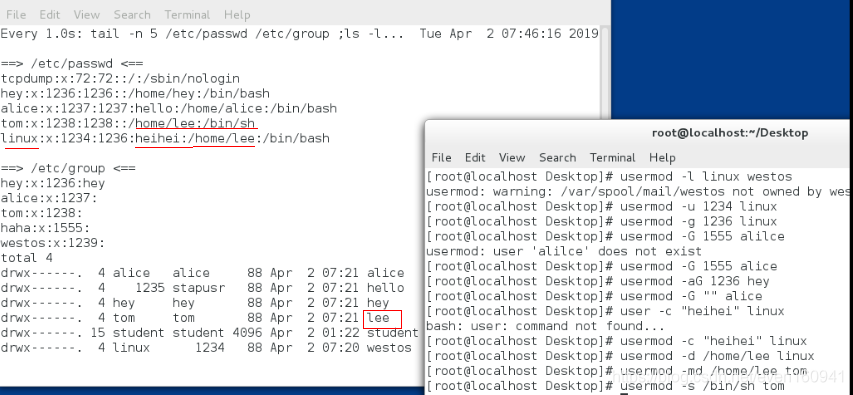The height and width of the screenshot is (395, 853).
Task: Click the 'usermod -u 1234 linux' command line
Action: [x=602, y=206]
